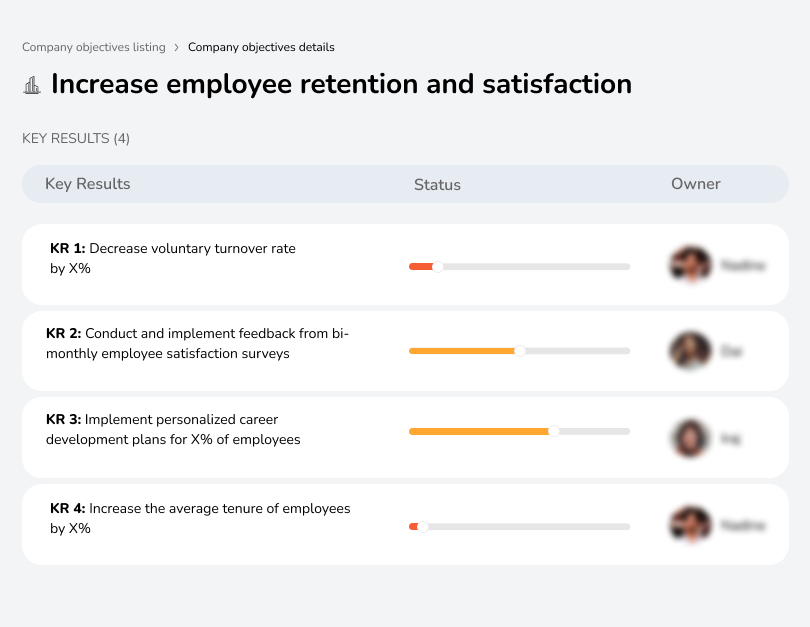
Task: Click the Company objectives details breadcrumb
Action: click(x=261, y=47)
